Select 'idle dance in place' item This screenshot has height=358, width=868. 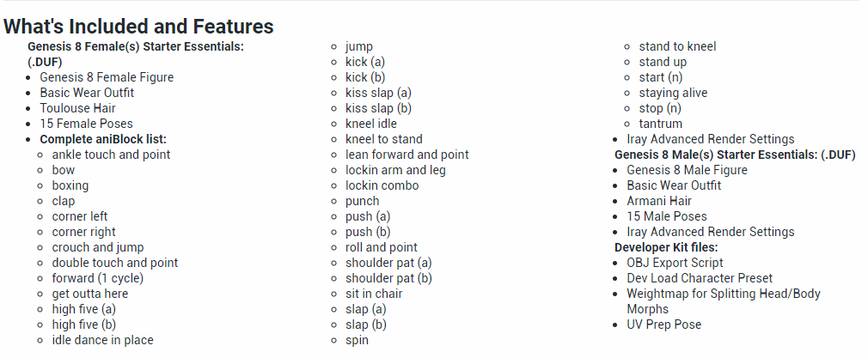click(x=103, y=340)
